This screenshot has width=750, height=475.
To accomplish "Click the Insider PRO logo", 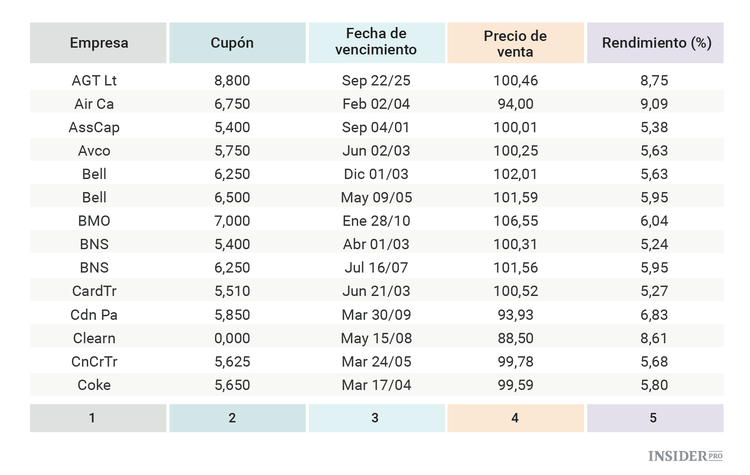I will (686, 456).
